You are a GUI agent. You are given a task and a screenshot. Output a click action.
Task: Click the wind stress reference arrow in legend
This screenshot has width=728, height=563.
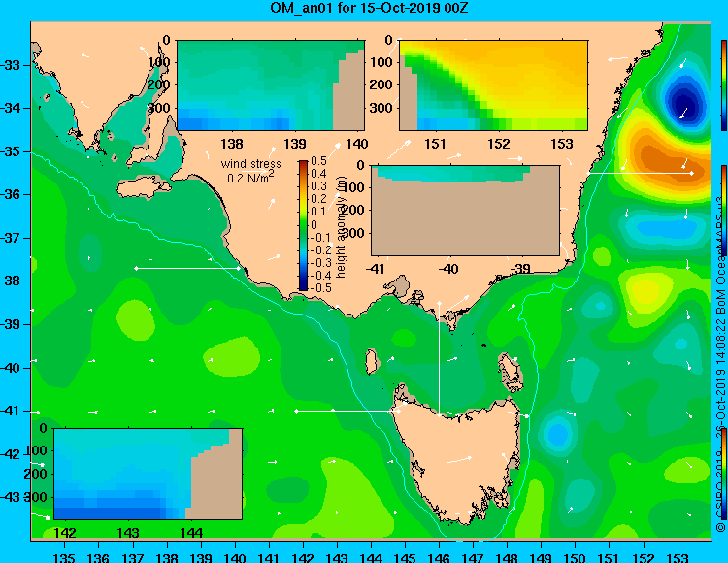pos(254,172)
